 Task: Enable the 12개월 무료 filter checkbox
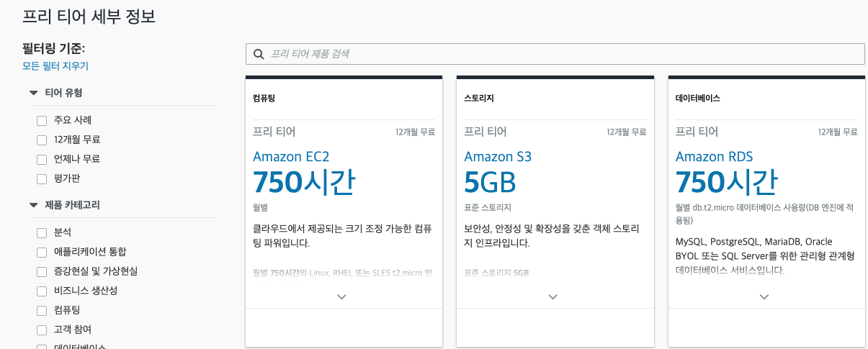tap(42, 140)
